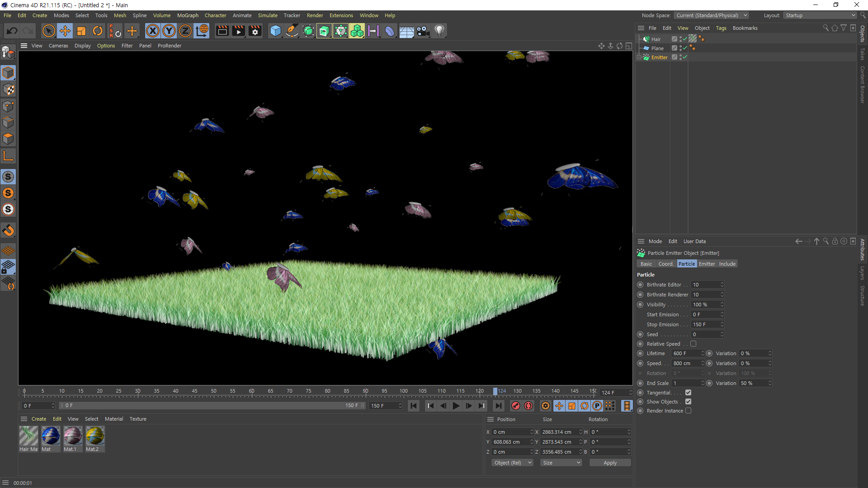This screenshot has width=868, height=488.
Task: Open Edit Render Settings icon
Action: point(255,31)
